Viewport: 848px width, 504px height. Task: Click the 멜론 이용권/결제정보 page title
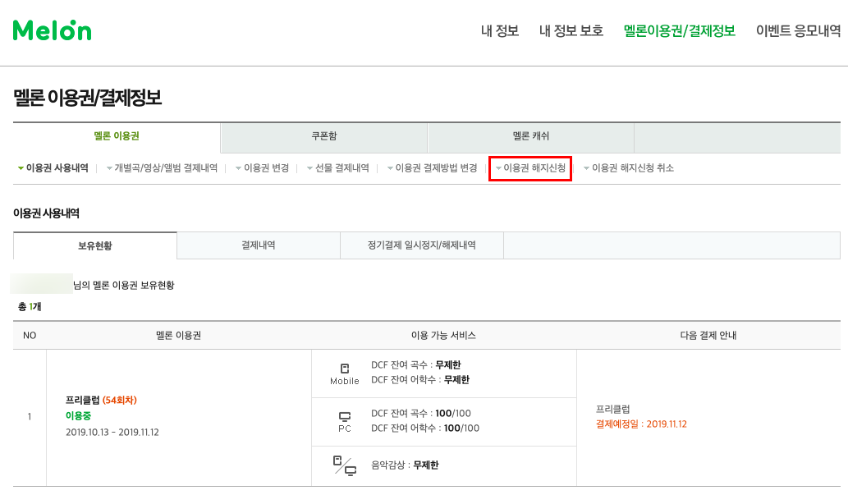point(87,98)
